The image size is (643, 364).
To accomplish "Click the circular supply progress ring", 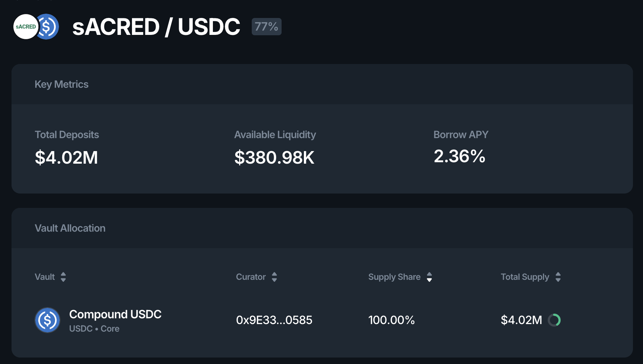I will [554, 320].
